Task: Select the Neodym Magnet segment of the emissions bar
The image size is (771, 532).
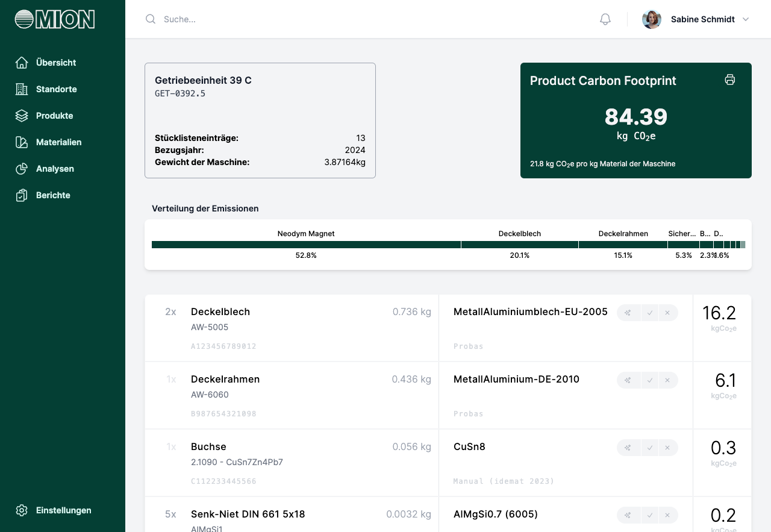Action: pos(306,245)
